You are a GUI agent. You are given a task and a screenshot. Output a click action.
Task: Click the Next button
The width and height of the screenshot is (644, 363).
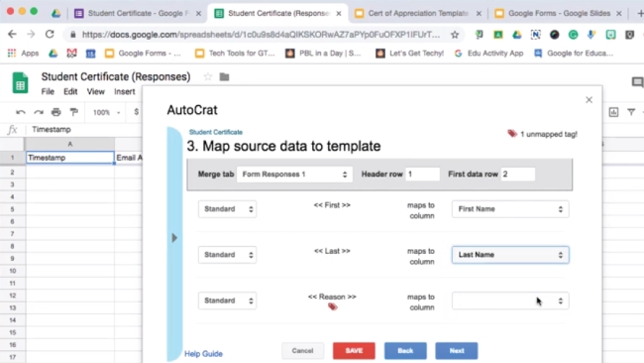tap(457, 351)
